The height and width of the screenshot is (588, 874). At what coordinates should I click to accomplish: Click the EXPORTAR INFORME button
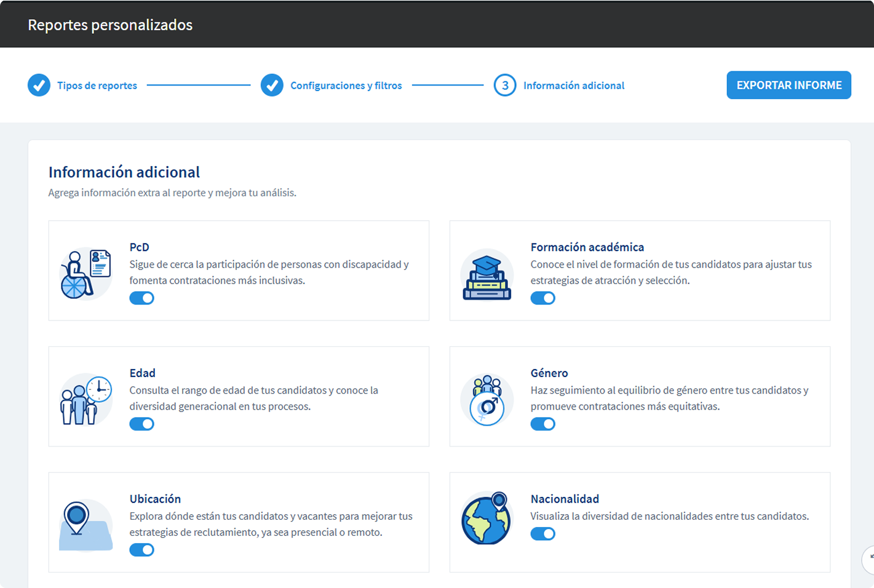click(x=789, y=85)
